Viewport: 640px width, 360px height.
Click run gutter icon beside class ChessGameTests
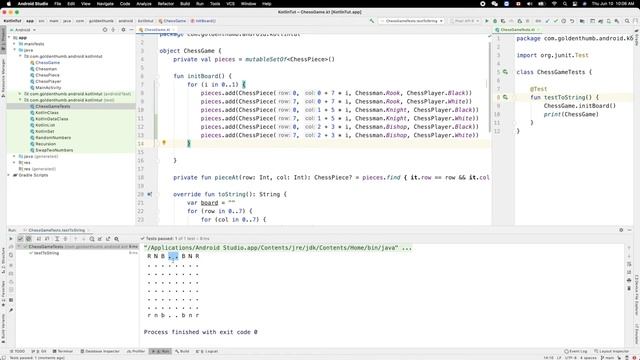(505, 72)
